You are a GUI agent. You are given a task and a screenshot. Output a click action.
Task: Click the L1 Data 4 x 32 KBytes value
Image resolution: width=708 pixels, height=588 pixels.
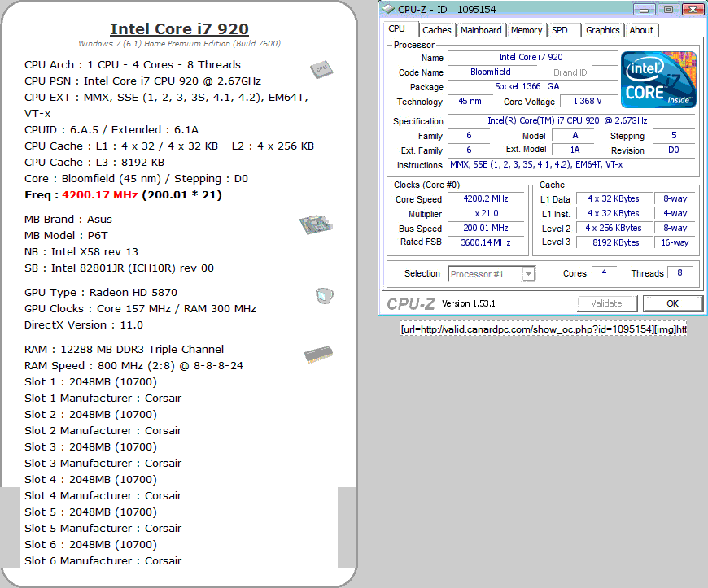point(615,199)
